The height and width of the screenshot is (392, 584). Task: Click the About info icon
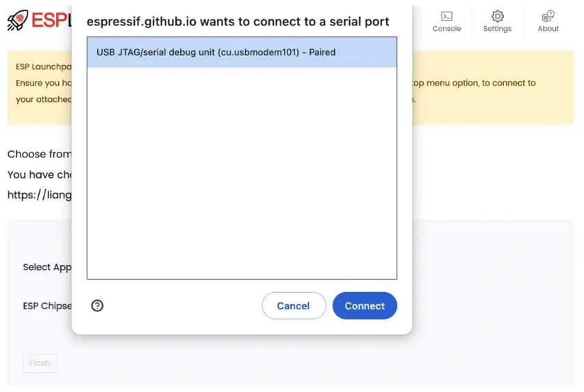(548, 16)
